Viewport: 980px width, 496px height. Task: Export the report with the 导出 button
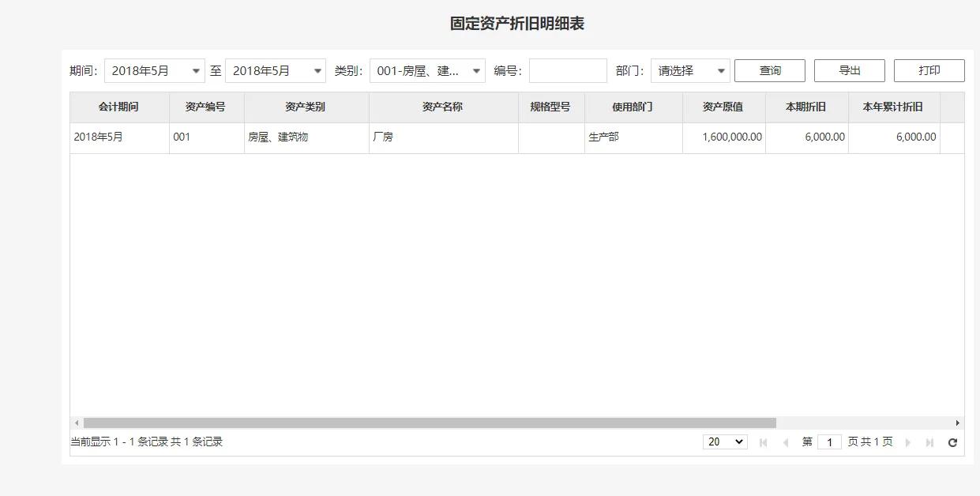pos(849,70)
